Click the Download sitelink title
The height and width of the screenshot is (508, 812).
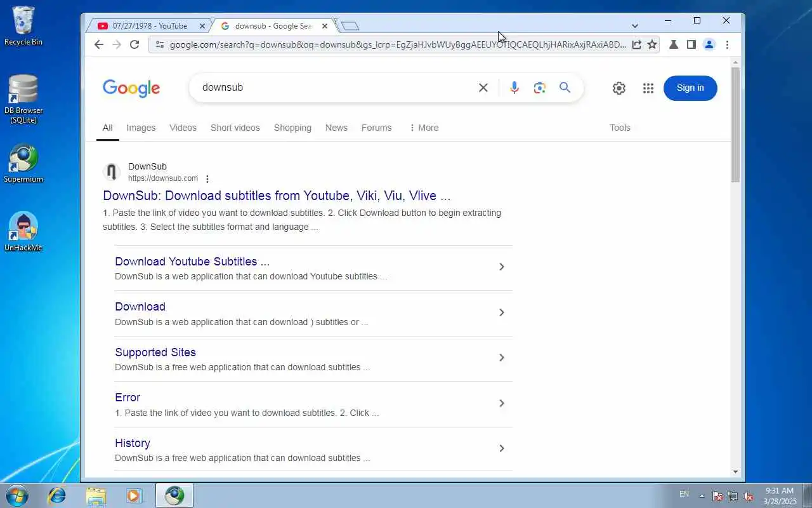click(x=140, y=307)
